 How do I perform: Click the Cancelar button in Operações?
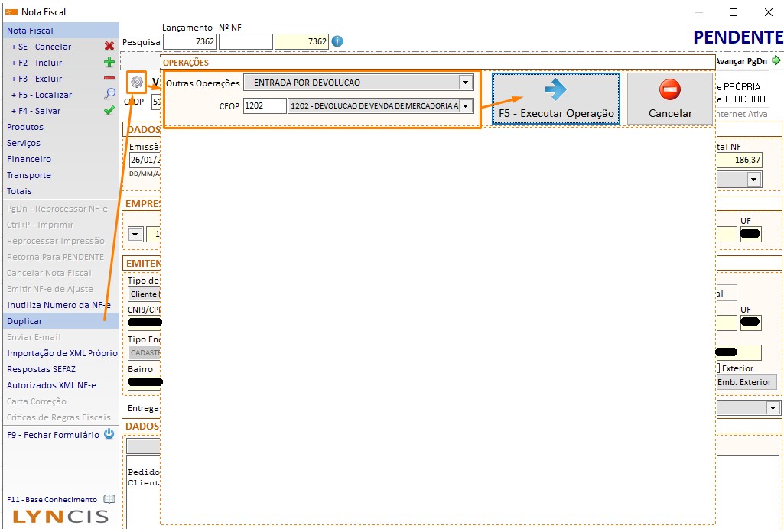point(670,99)
